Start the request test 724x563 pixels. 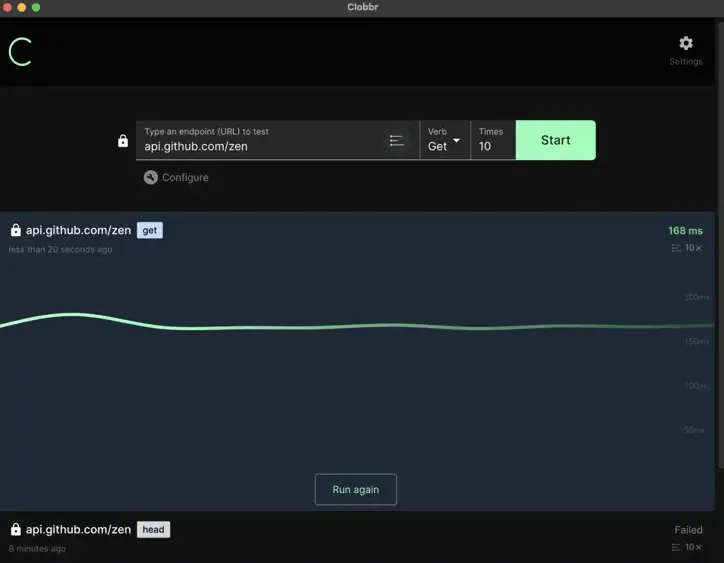coord(555,140)
